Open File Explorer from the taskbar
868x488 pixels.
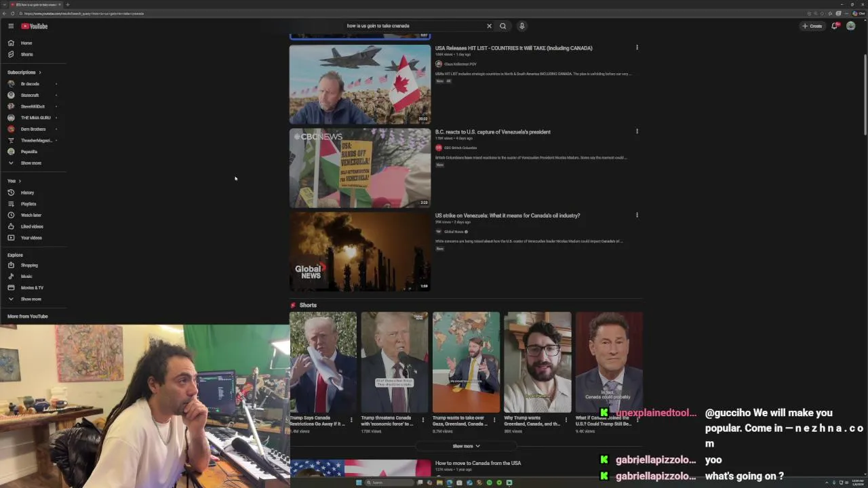[x=439, y=483]
